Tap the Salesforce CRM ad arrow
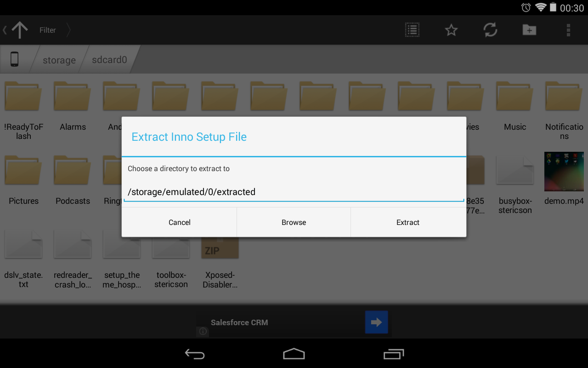Image resolution: width=588 pixels, height=368 pixels. [x=376, y=322]
